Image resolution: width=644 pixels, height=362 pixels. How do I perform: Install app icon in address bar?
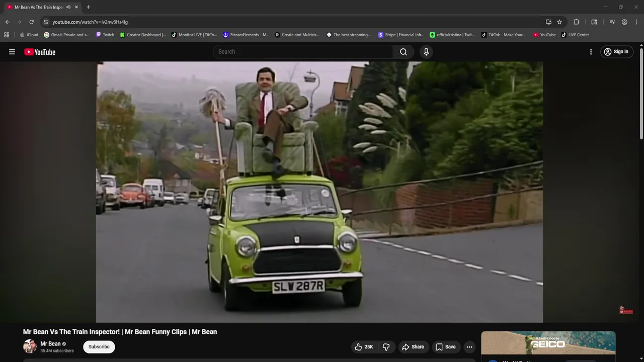548,22
